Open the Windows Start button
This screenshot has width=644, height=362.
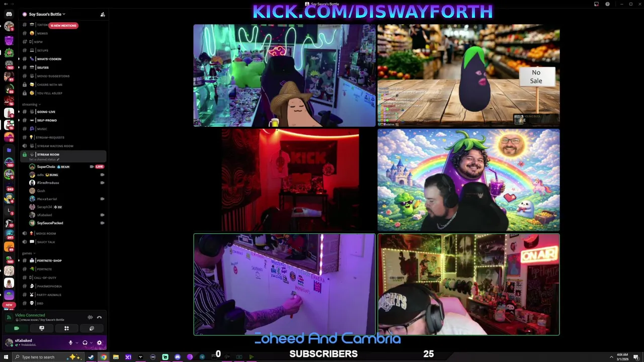6,357
